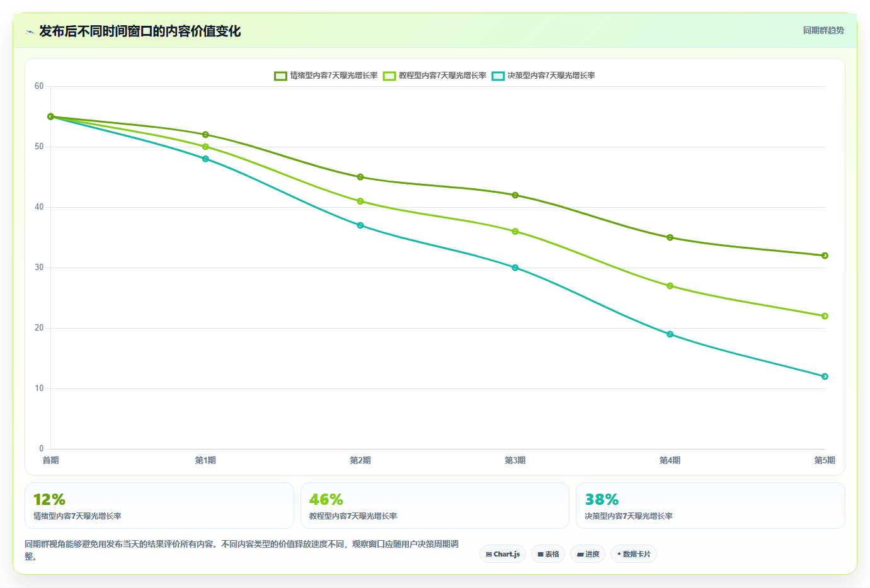This screenshot has width=870, height=588.
Task: Click the 第5期 x-axis label
Action: (825, 461)
